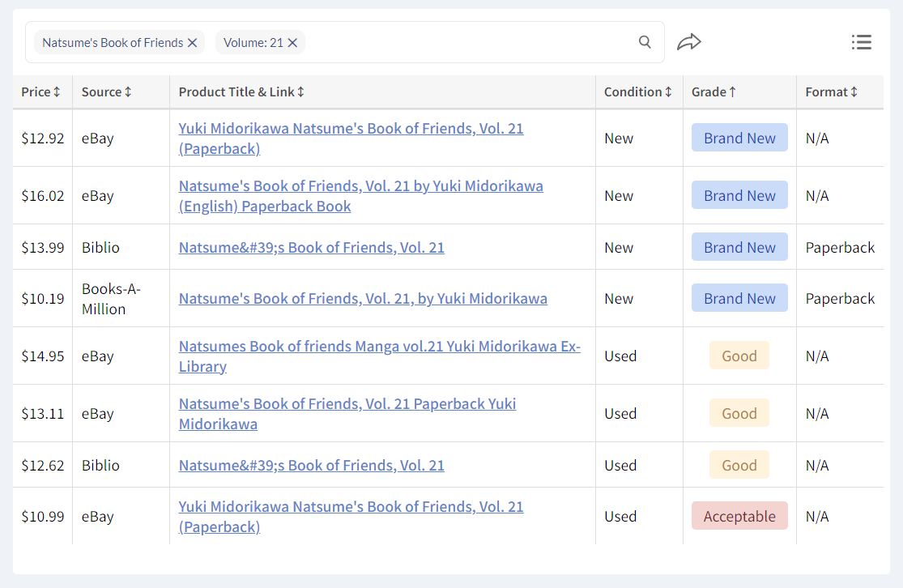Image resolution: width=903 pixels, height=588 pixels.
Task: Sort the table by Source
Action: tap(106, 92)
